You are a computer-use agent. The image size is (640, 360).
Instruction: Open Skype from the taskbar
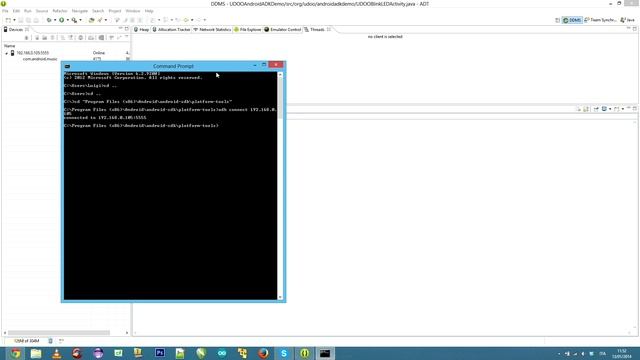(x=284, y=353)
